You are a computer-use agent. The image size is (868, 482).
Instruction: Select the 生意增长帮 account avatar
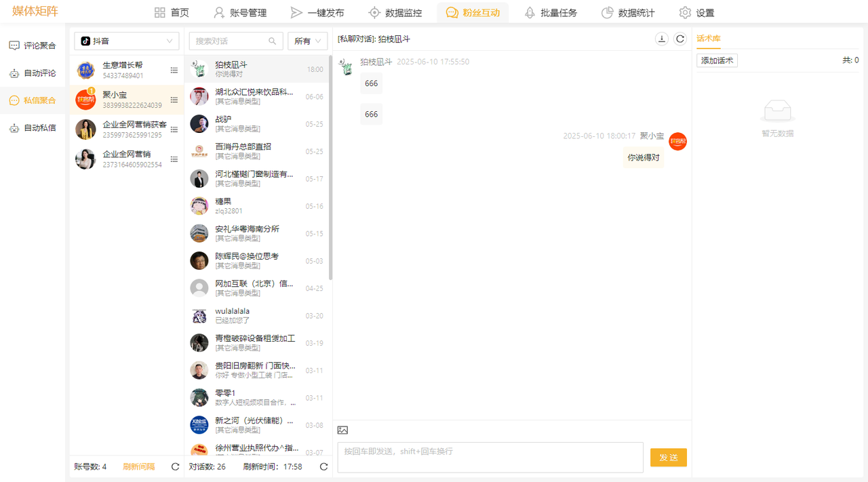click(x=85, y=70)
